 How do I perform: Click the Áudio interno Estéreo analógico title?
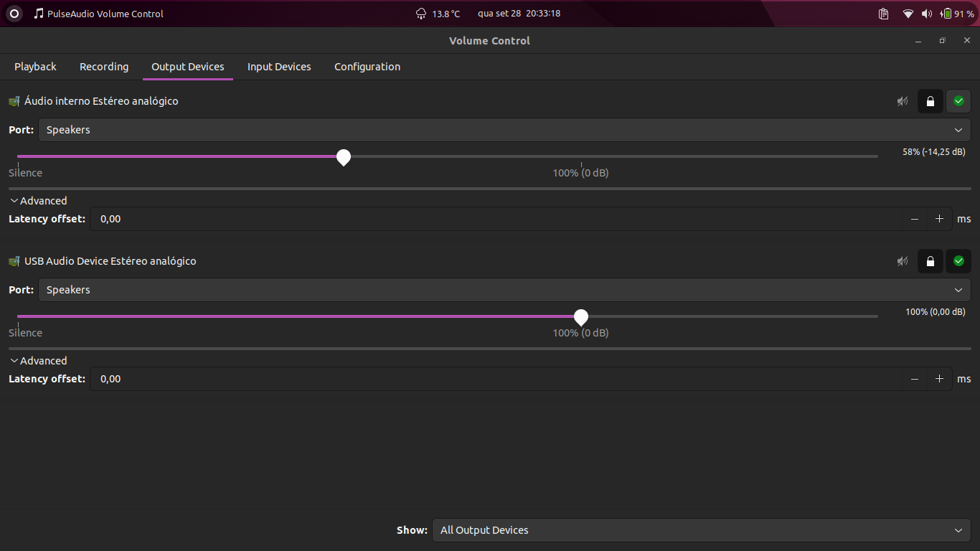(101, 101)
